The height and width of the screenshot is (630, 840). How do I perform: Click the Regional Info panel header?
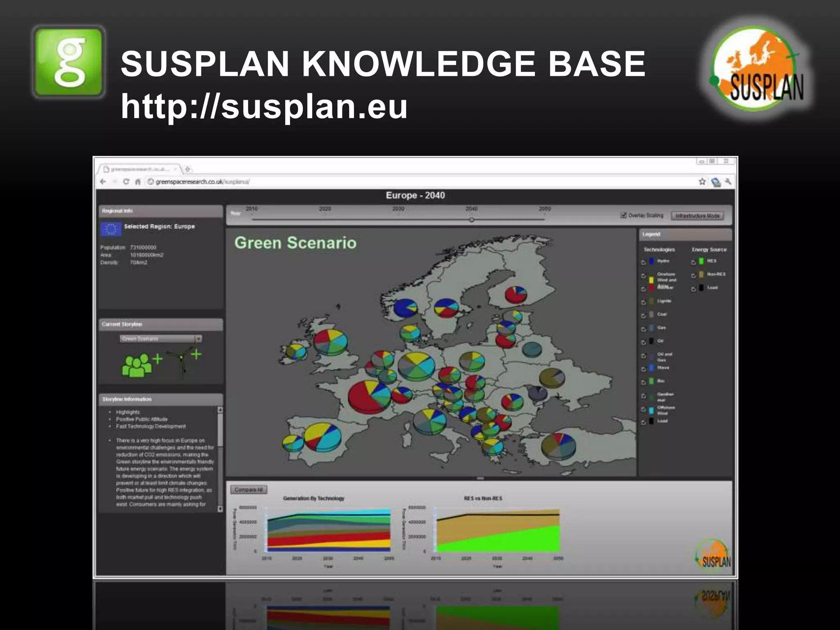click(161, 211)
